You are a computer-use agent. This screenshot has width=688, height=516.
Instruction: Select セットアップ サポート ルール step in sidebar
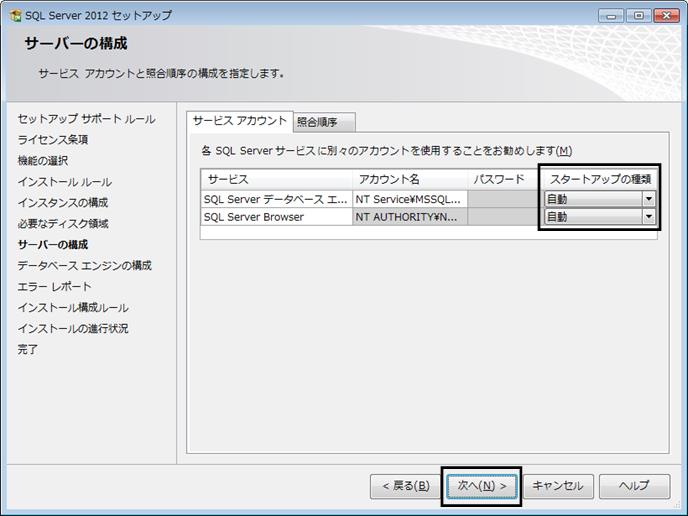tap(86, 119)
